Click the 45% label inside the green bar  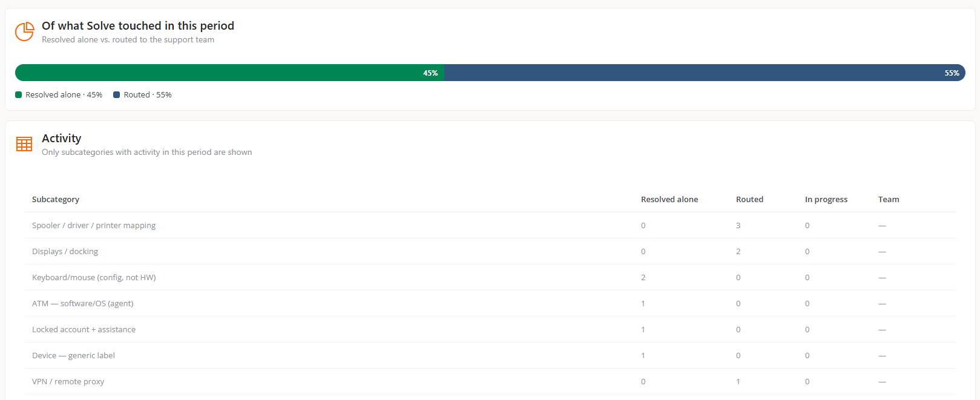(430, 73)
